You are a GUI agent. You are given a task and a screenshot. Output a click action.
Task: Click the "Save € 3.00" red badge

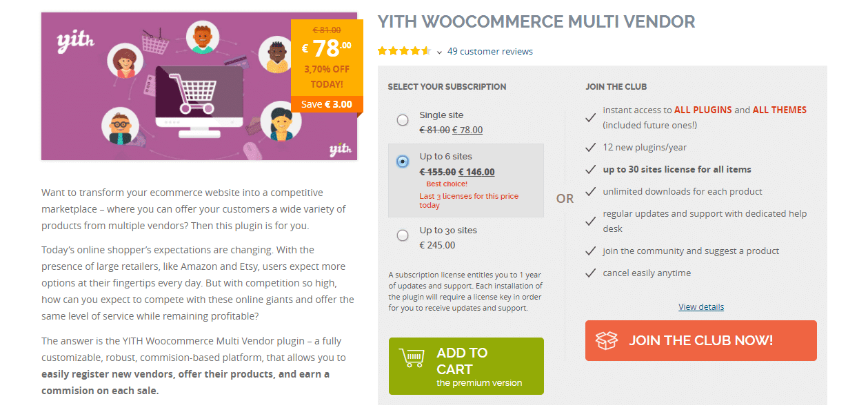(x=327, y=104)
